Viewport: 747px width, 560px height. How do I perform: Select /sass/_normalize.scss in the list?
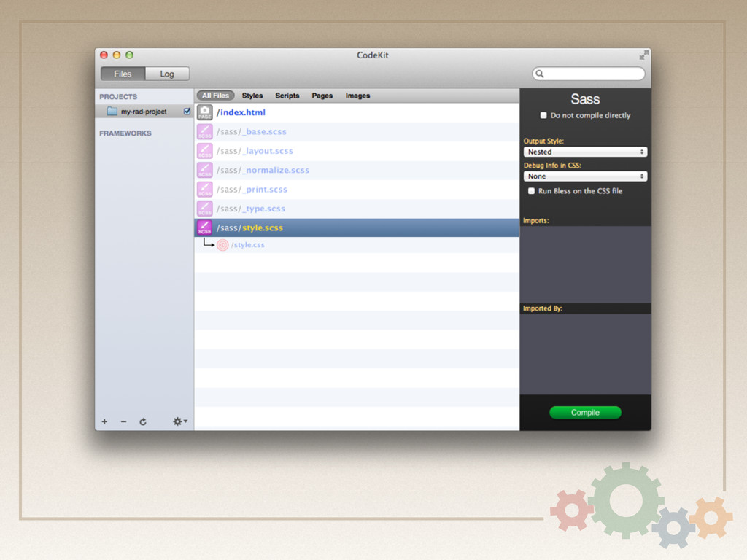point(357,170)
